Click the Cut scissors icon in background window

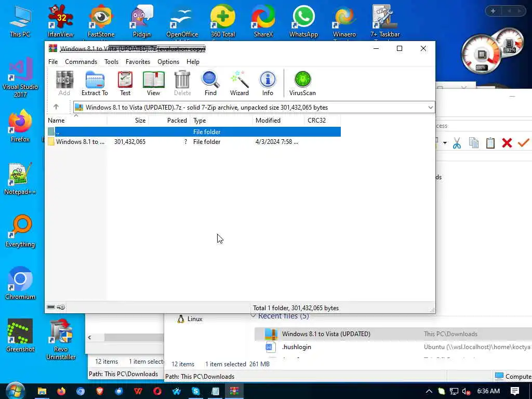tap(457, 143)
